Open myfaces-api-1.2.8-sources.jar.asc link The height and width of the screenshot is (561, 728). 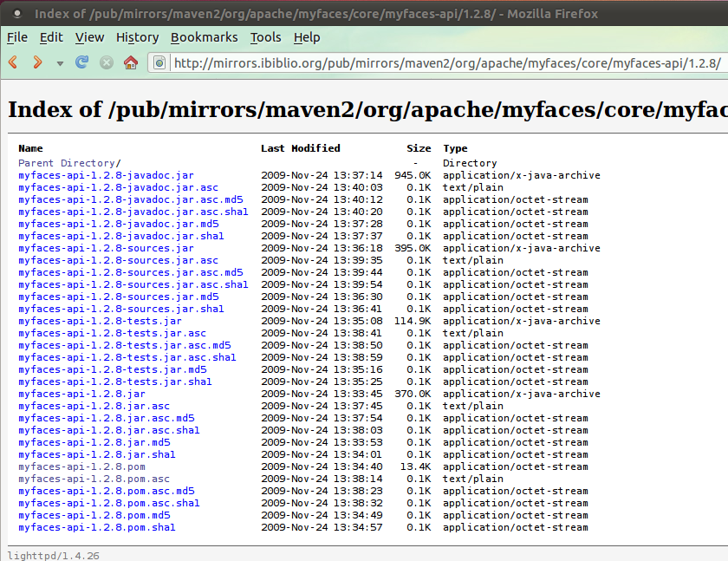118,260
